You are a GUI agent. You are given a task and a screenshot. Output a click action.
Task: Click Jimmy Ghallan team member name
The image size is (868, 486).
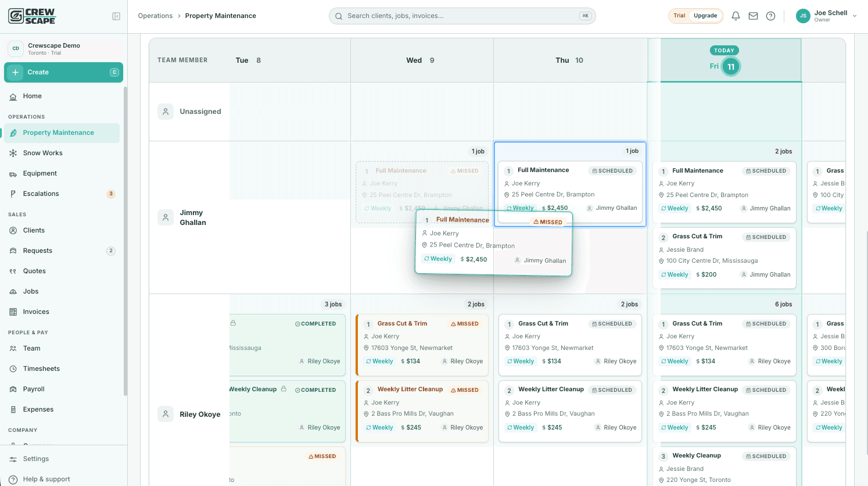(x=193, y=217)
